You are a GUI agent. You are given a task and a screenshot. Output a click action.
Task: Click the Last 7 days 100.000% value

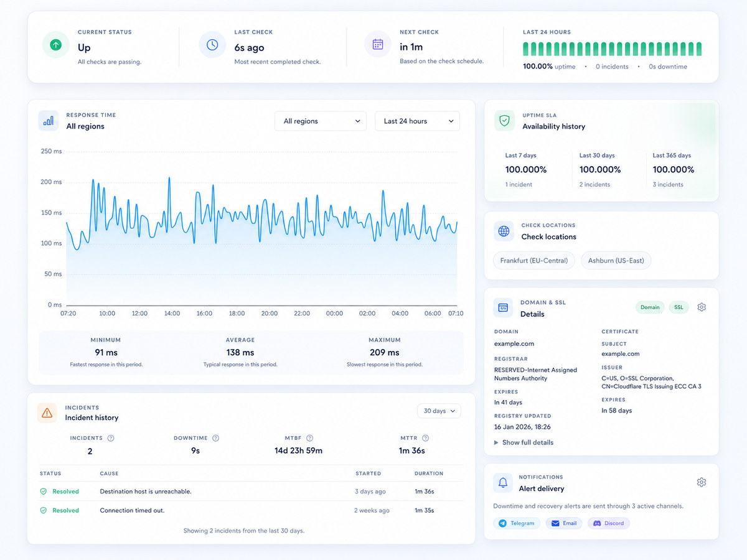526,170
